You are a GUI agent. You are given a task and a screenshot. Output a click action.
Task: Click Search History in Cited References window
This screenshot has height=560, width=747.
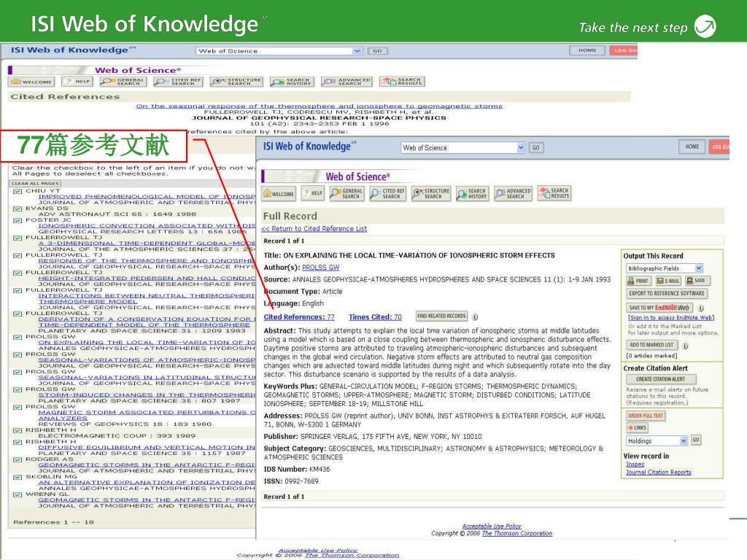[292, 82]
